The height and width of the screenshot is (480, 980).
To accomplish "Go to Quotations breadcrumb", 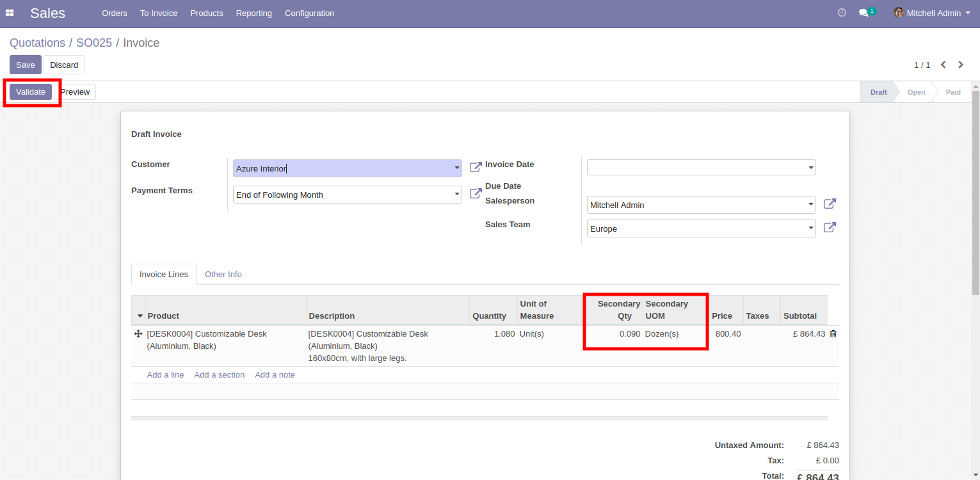I will [37, 43].
